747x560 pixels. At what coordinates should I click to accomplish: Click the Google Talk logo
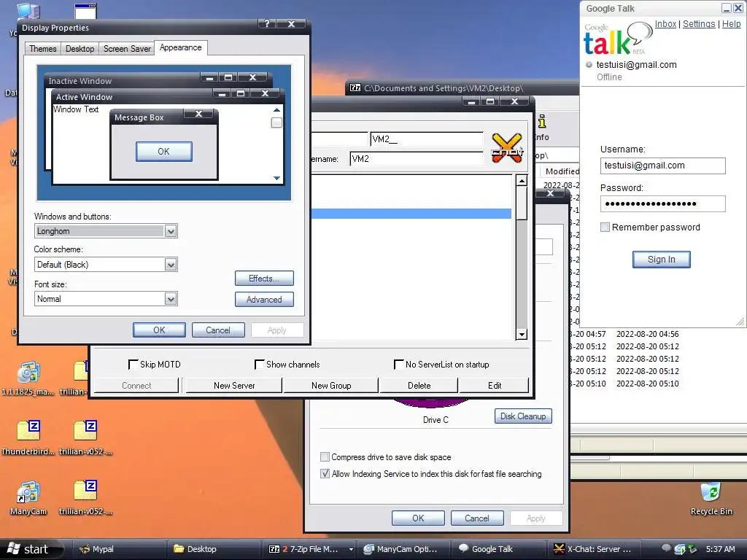[617, 39]
